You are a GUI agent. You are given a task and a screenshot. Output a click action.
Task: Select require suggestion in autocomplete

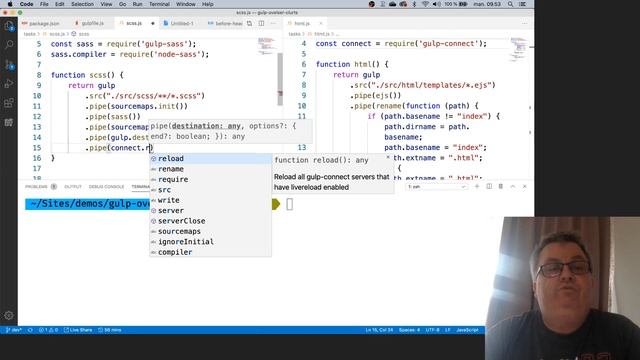pyautogui.click(x=210, y=179)
